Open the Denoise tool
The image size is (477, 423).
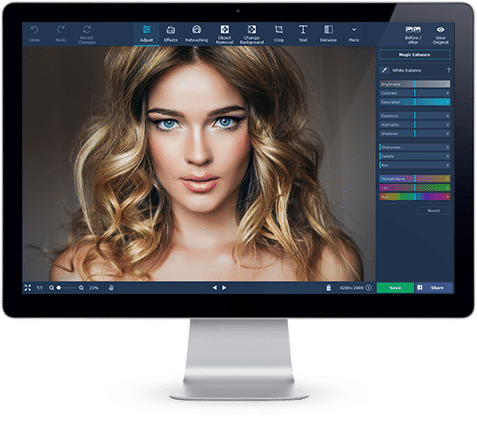[328, 34]
